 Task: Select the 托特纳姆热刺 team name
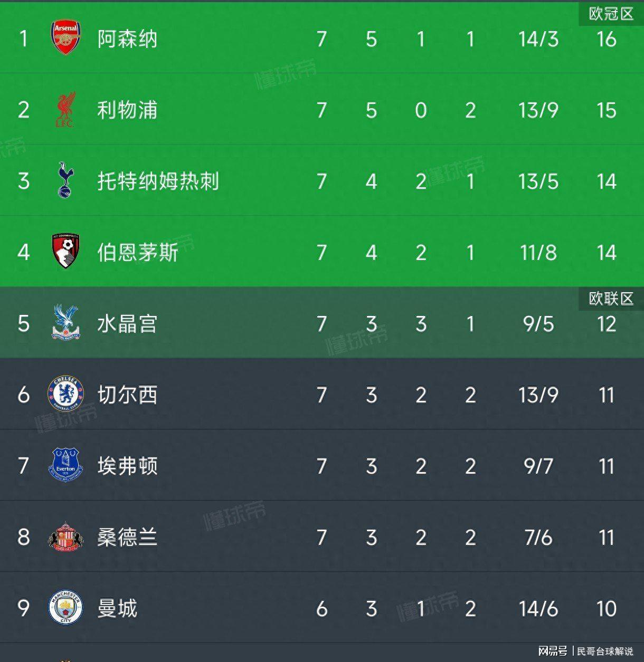point(158,181)
